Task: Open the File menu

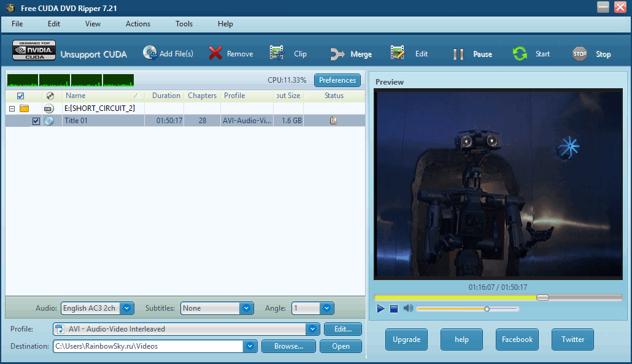Action: (17, 24)
